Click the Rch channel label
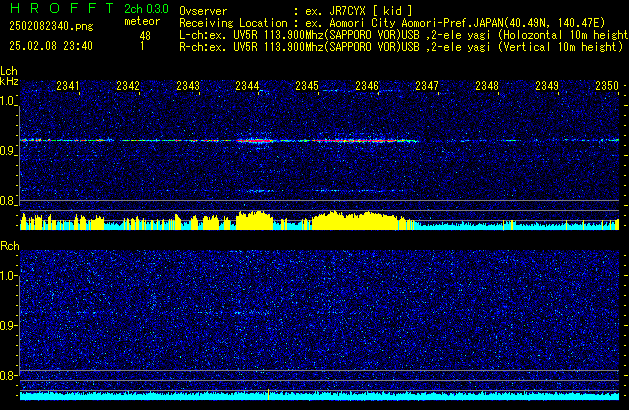Screen dimensions: 629x410 [10, 246]
